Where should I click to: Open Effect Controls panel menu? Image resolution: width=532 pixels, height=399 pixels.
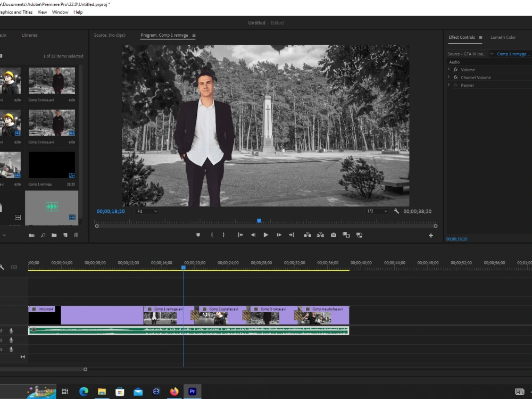(480, 37)
